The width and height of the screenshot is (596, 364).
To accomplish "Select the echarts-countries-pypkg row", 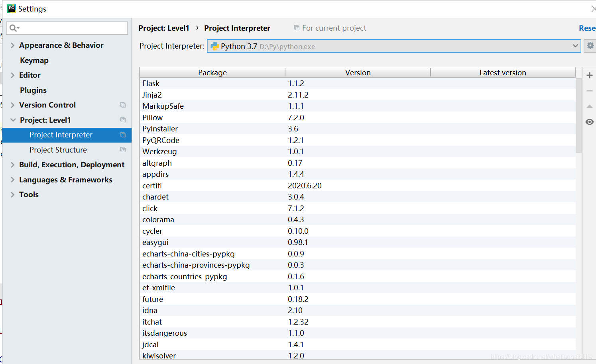I will point(358,276).
